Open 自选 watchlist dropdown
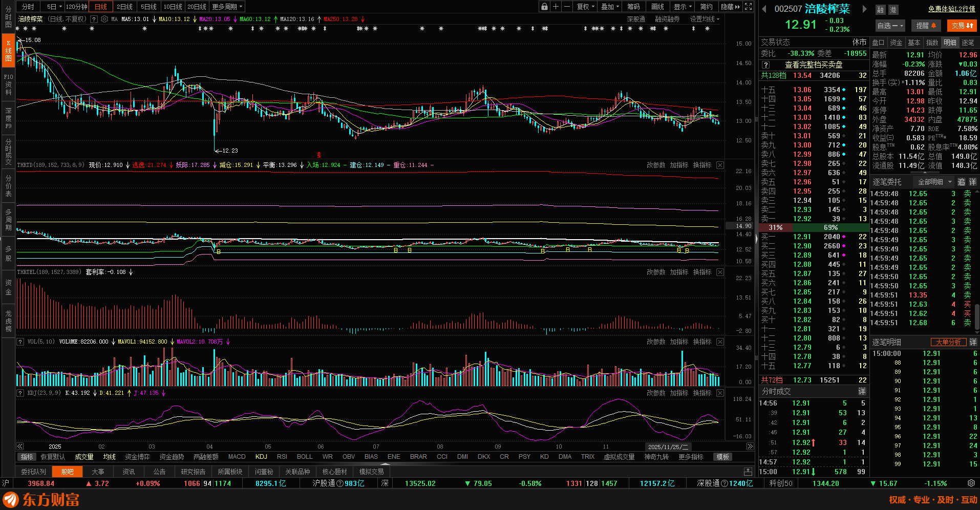 point(890,26)
